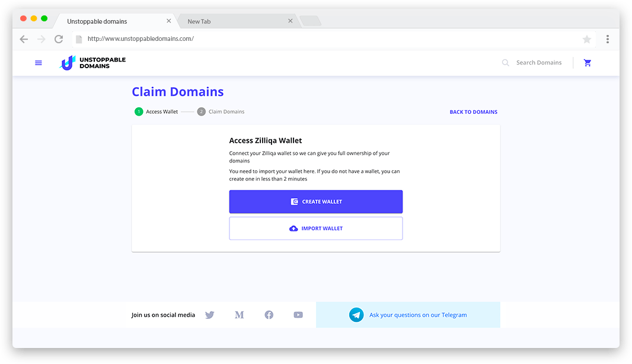Reload the current page

(59, 39)
